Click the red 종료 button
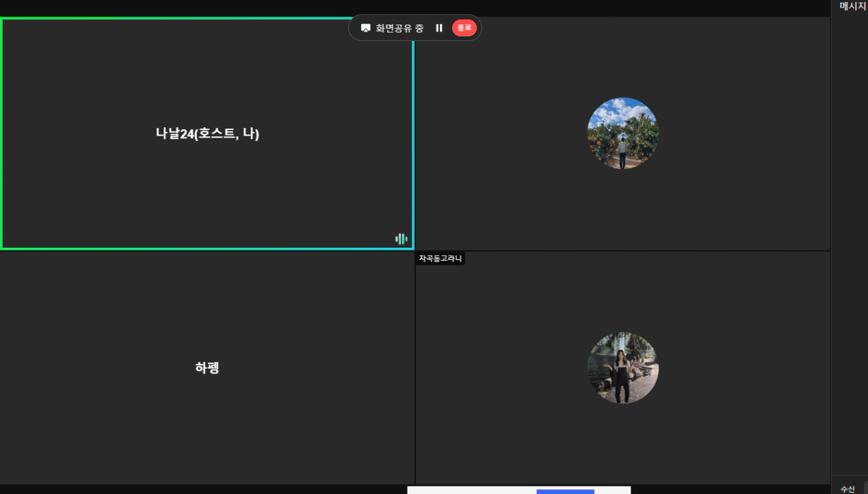 tap(464, 28)
